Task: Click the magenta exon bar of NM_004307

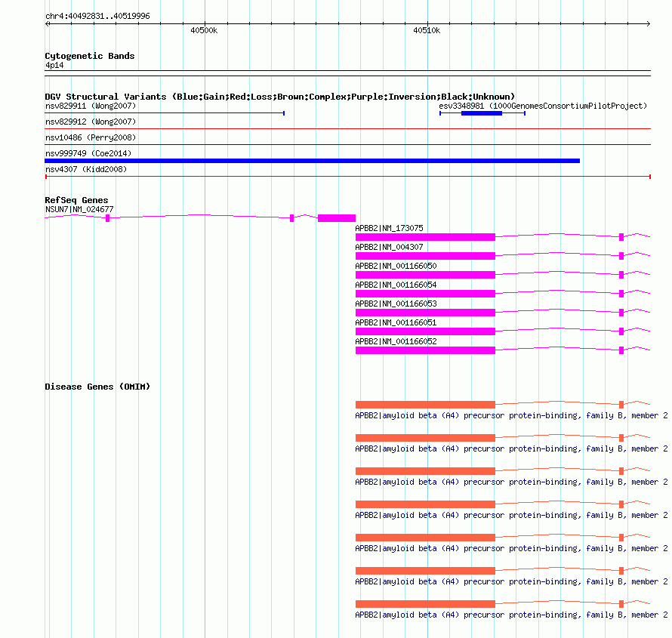Action: click(425, 256)
